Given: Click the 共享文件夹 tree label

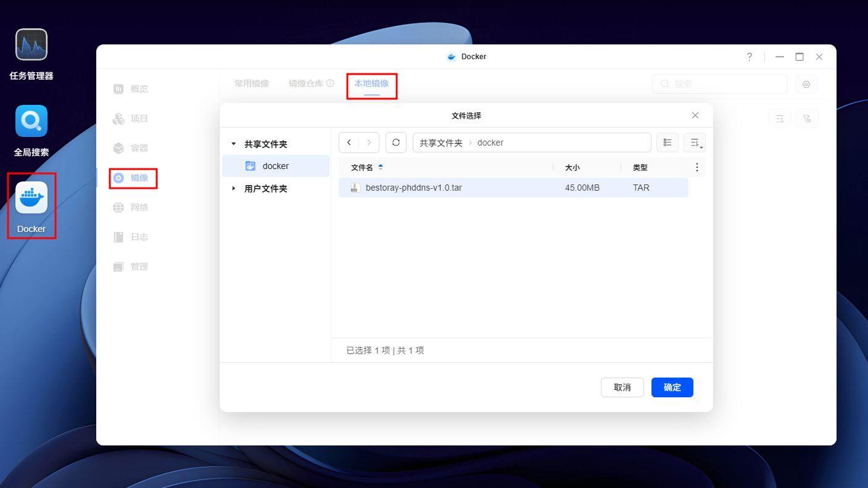Looking at the screenshot, I should (x=266, y=144).
